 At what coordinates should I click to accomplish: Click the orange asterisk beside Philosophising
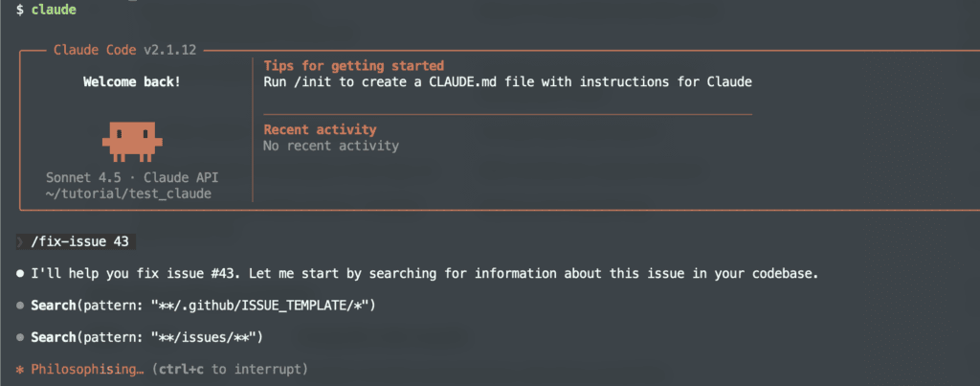click(x=20, y=369)
